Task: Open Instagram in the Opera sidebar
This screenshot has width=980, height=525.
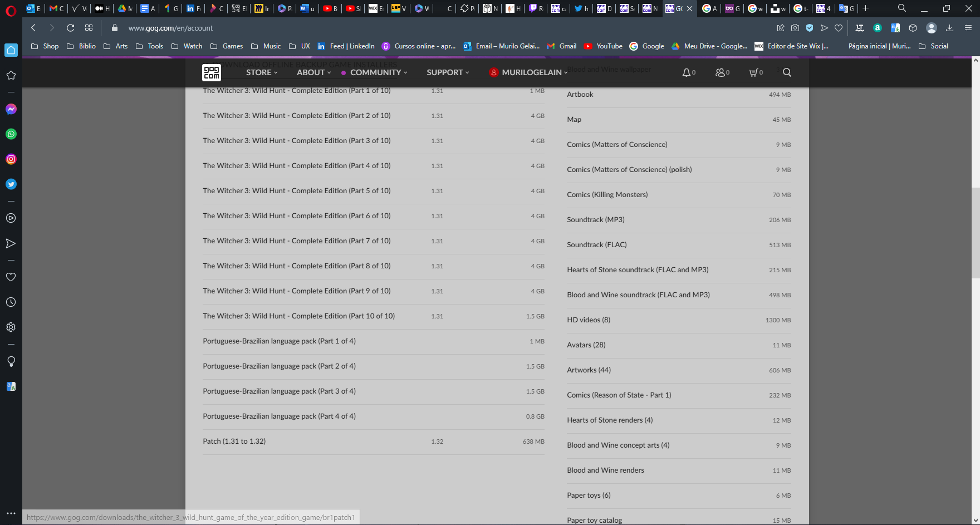Action: coord(11,159)
